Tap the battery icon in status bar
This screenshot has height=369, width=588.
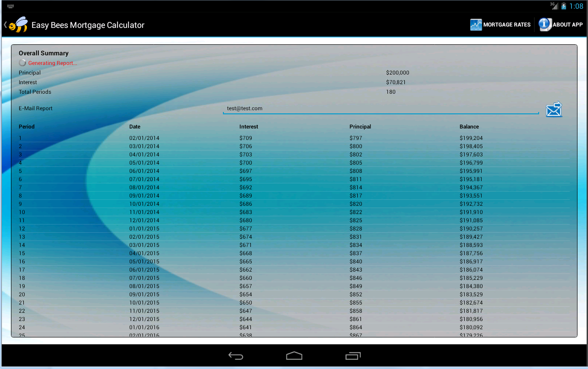pos(564,6)
